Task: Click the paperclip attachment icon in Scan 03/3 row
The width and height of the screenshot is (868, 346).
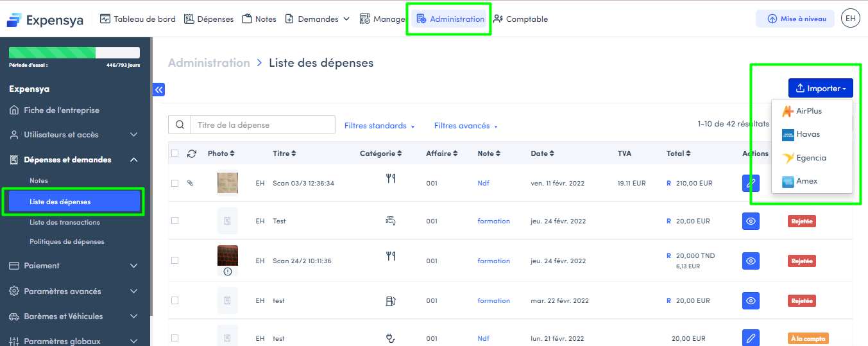Action: coord(190,183)
